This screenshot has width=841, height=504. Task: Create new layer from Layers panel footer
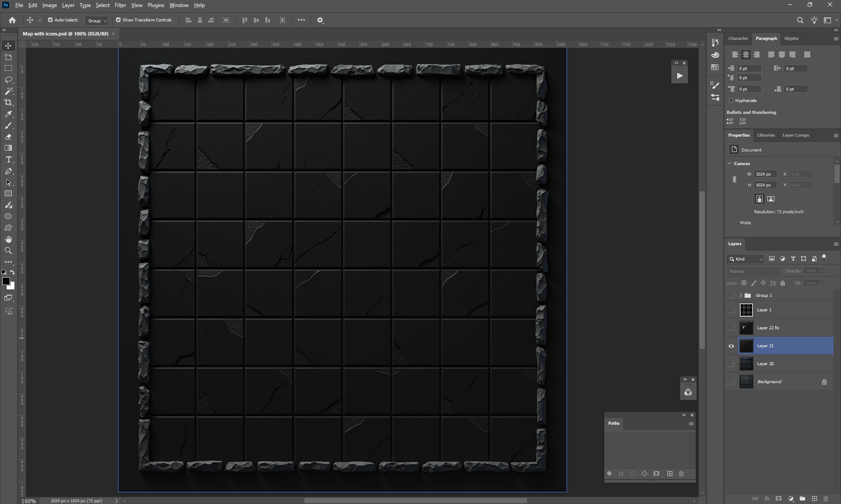814,498
